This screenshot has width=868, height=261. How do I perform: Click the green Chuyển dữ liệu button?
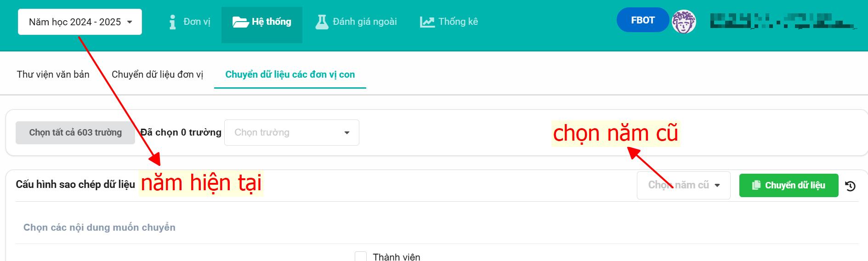tap(789, 185)
